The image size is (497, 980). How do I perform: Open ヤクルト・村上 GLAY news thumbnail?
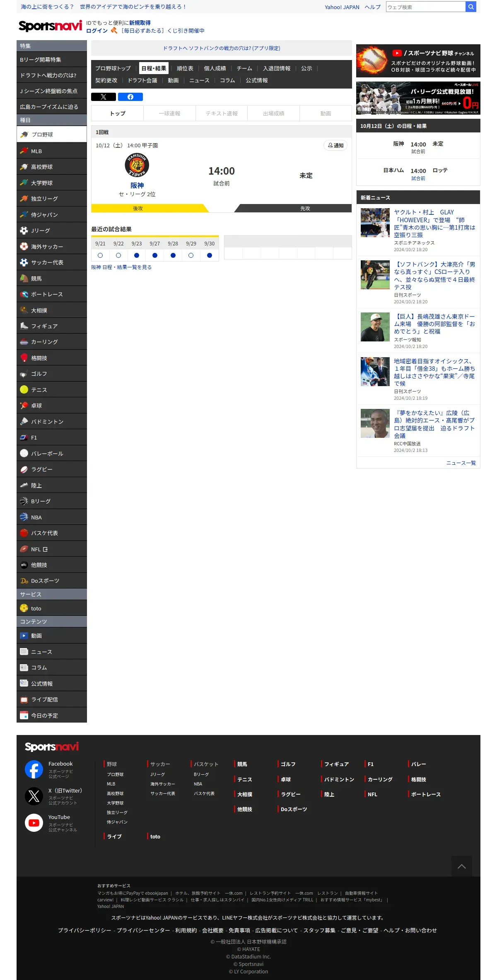(x=375, y=223)
